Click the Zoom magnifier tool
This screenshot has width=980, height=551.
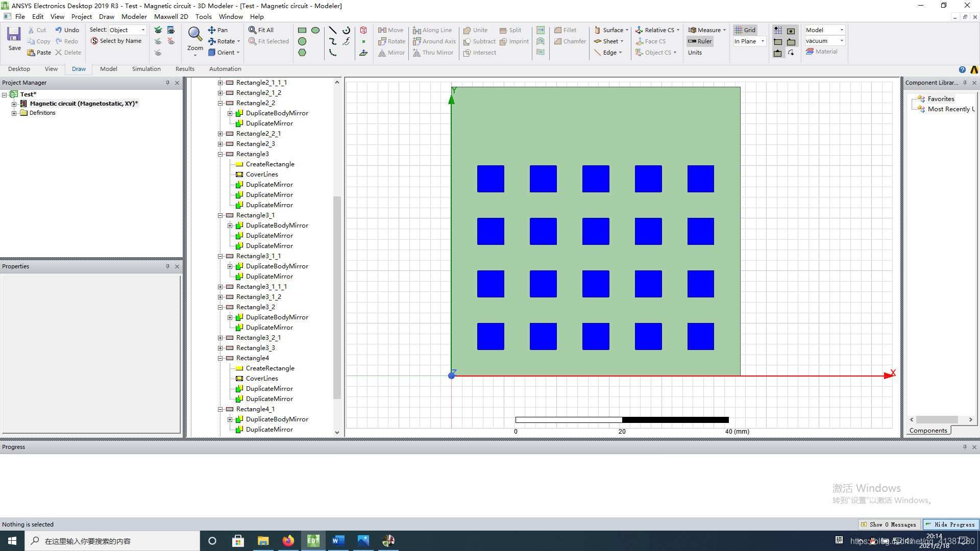[x=195, y=35]
